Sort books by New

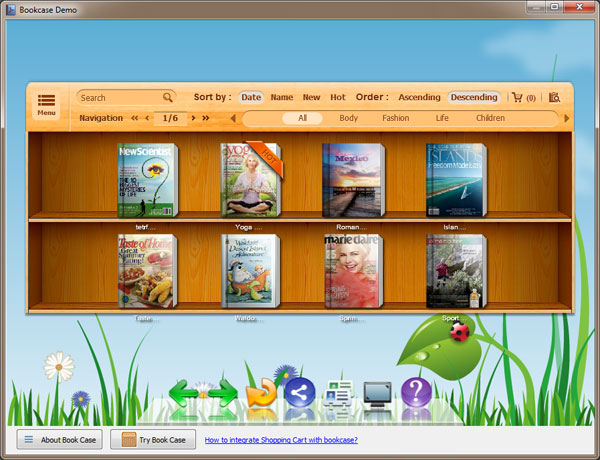tap(311, 97)
